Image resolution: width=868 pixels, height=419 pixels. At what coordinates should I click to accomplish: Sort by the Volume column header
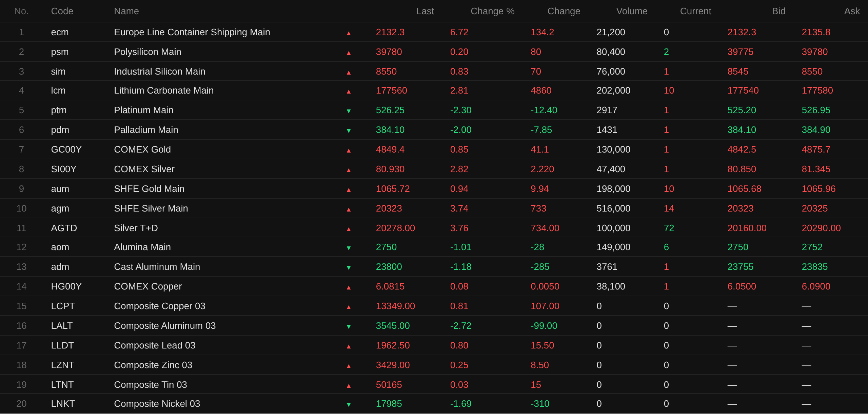(x=632, y=11)
